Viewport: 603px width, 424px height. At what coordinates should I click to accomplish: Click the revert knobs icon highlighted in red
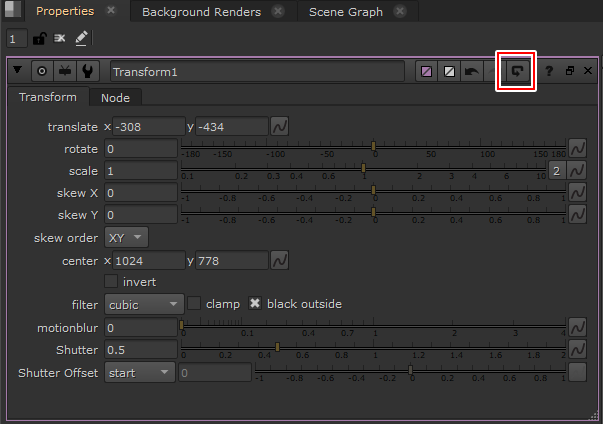518,72
